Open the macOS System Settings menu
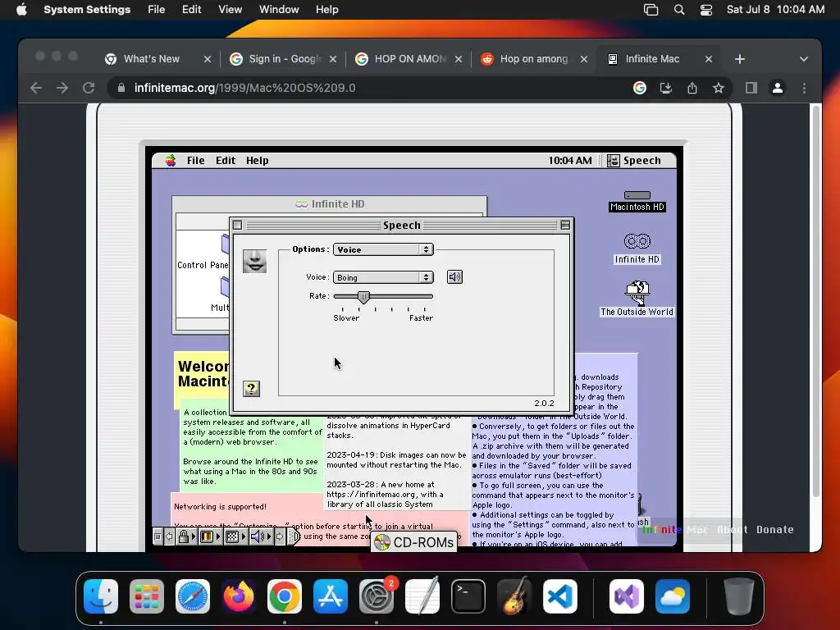 [x=87, y=10]
